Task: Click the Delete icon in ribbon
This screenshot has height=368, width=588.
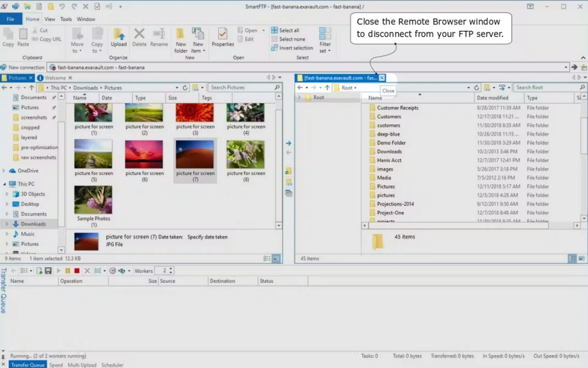Action: click(139, 34)
